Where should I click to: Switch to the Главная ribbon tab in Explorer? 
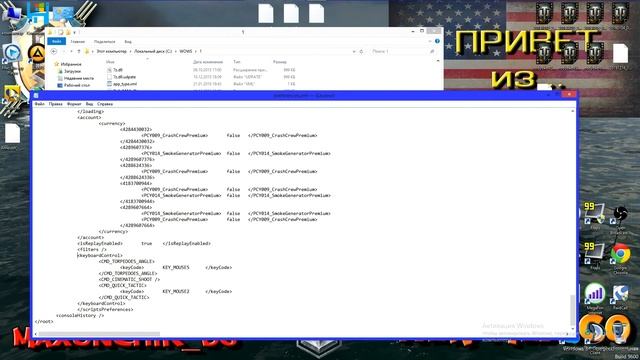coord(78,42)
